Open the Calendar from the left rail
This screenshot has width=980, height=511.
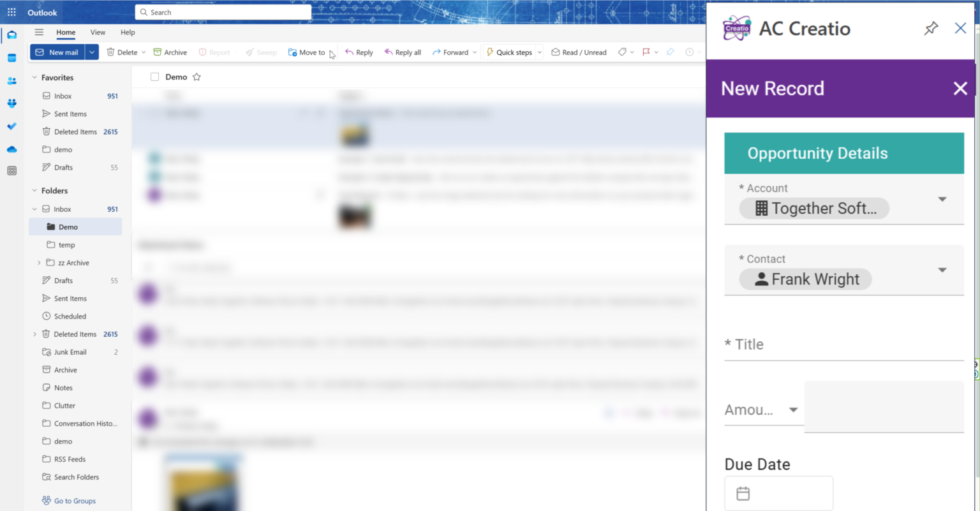(11, 58)
